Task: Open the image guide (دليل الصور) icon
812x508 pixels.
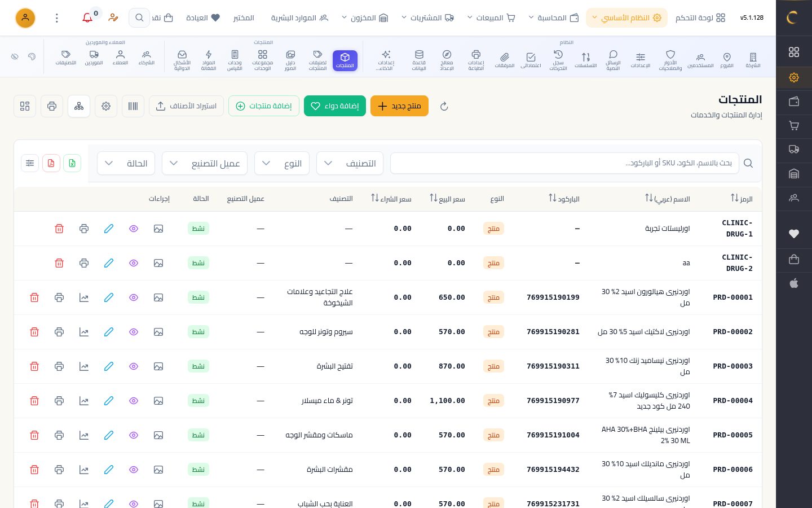Action: pos(290,60)
